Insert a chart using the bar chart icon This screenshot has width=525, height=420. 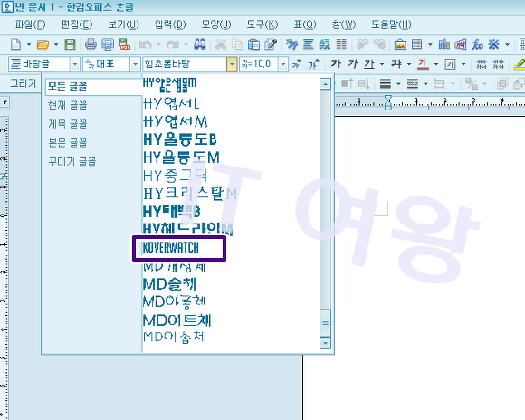(444, 44)
